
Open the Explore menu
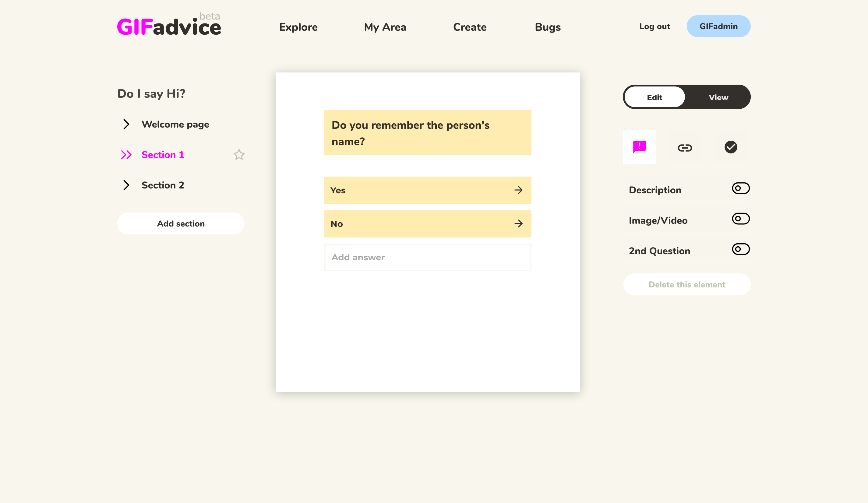298,27
